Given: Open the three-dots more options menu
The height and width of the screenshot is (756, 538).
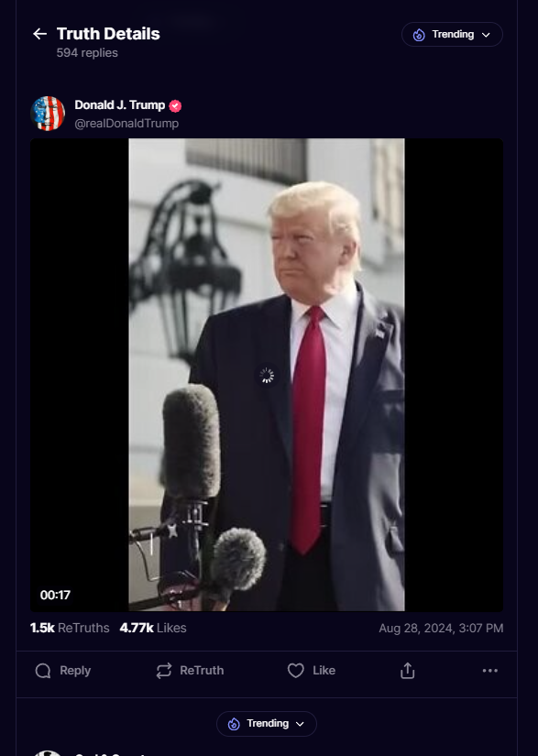Looking at the screenshot, I should (x=489, y=671).
